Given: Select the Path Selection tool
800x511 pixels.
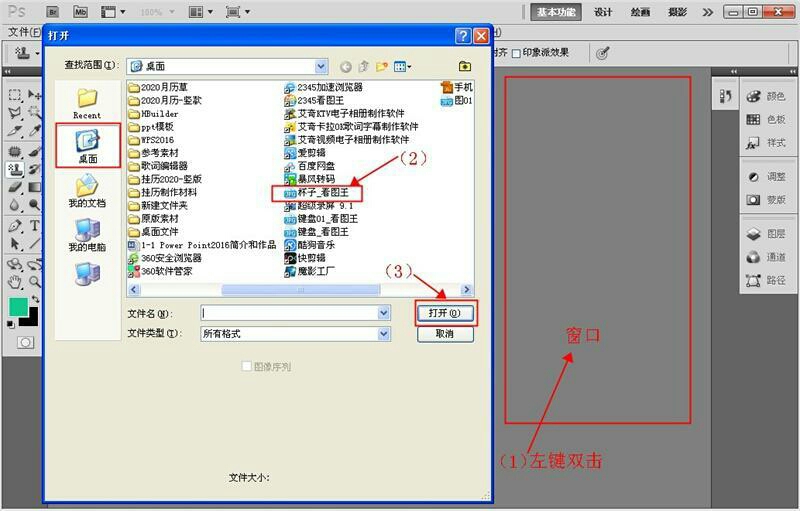Looking at the screenshot, I should 15,244.
